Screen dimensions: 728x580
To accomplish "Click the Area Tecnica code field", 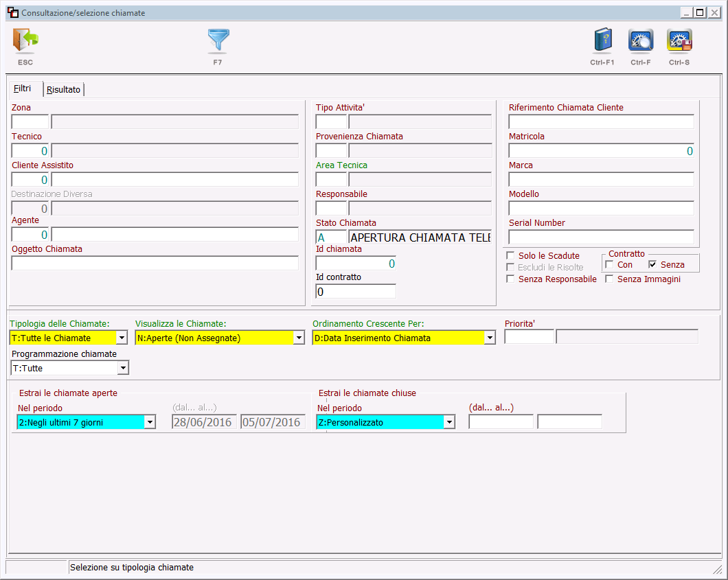I will click(x=331, y=180).
